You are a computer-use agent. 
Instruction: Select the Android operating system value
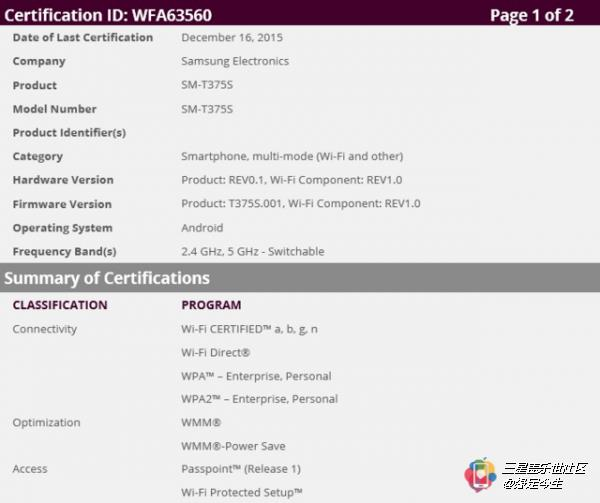click(202, 228)
